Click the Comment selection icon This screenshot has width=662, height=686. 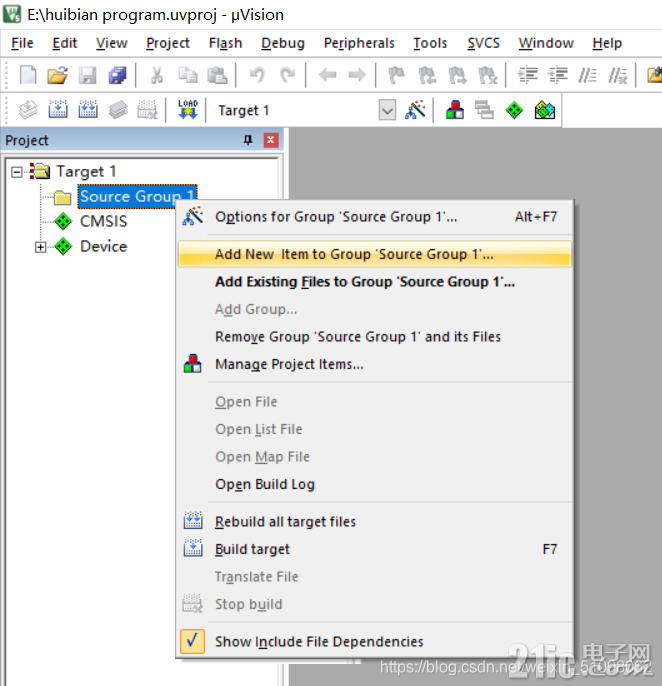pyautogui.click(x=587, y=75)
